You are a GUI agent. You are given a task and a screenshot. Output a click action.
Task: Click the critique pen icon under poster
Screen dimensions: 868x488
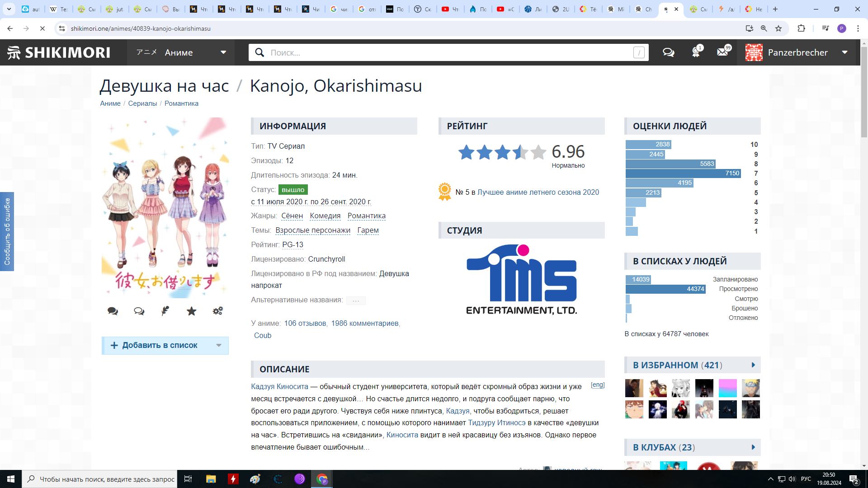coord(165,311)
